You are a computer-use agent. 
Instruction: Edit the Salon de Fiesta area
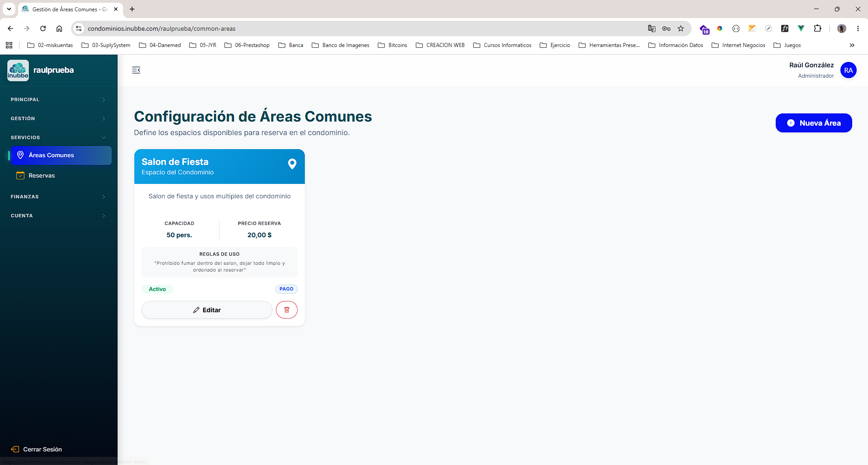click(x=207, y=310)
